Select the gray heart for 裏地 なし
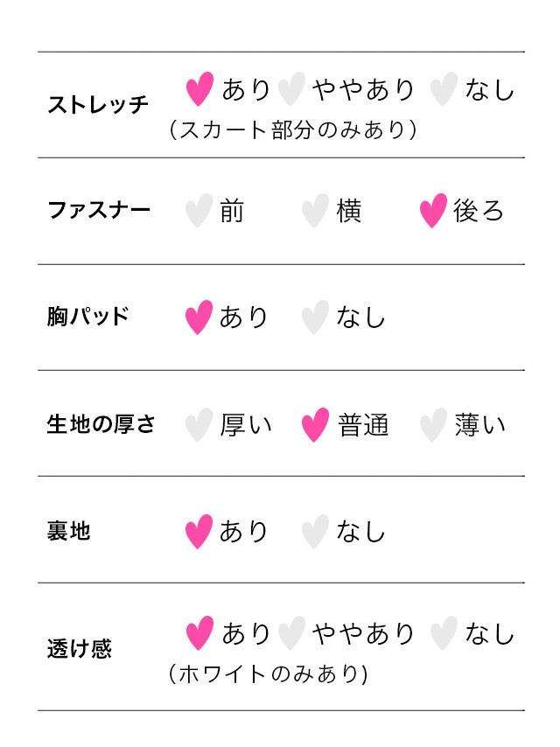Viewport: 560px width, 747px height. (x=315, y=532)
